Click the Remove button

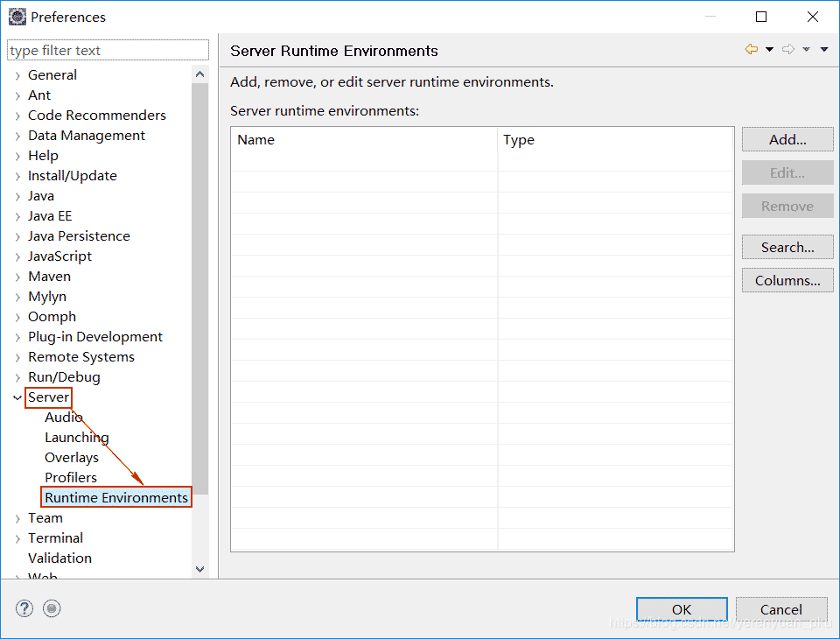(787, 206)
